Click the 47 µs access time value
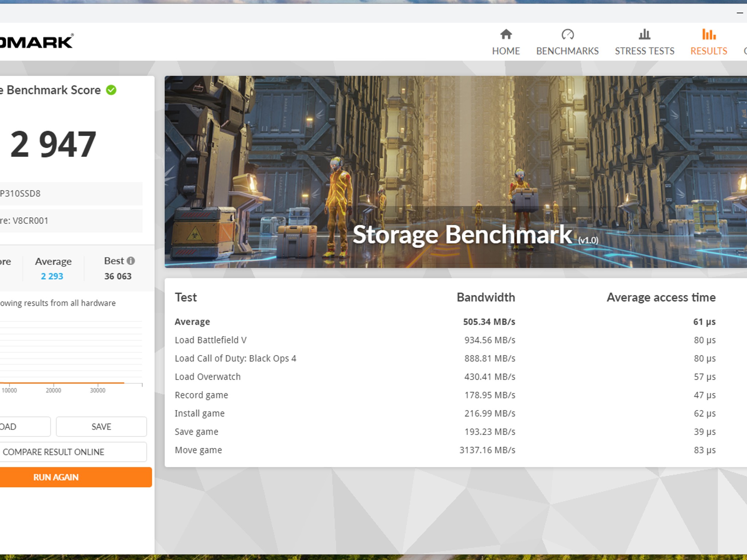Screen dimensions: 747x560 705,395
